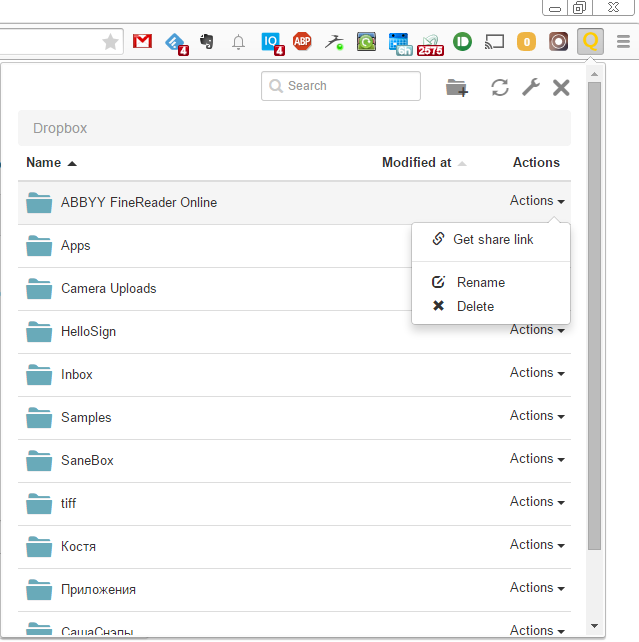Open the Actions dropdown for tiff
The image size is (639, 642).
click(537, 502)
